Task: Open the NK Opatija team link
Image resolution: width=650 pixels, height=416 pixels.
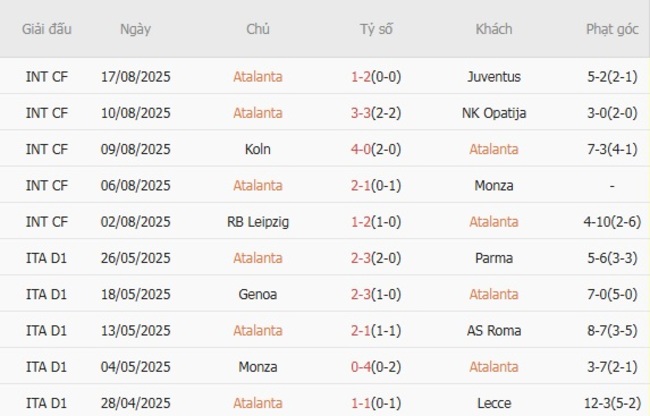Action: tap(494, 113)
